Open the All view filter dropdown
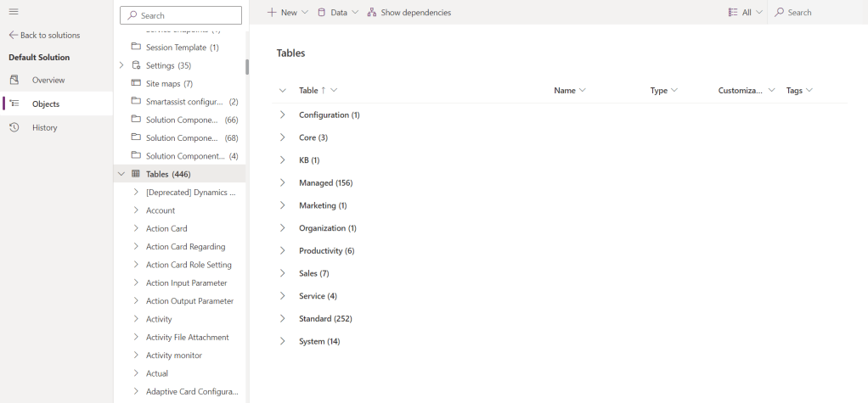Screen dimensions: 868x403 coord(745,13)
